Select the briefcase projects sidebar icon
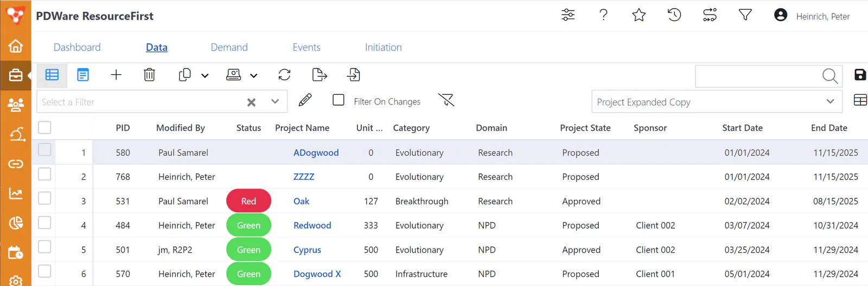This screenshot has width=868, height=286. (x=16, y=75)
